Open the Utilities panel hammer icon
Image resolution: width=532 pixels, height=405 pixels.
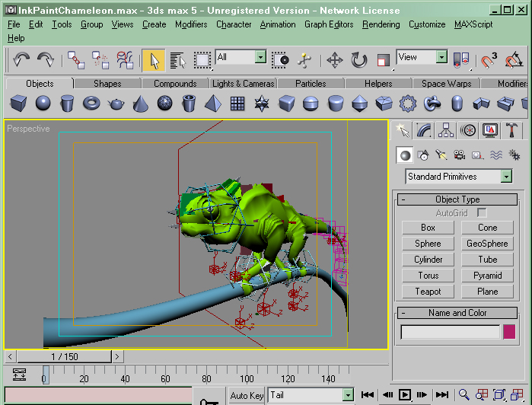coord(511,130)
